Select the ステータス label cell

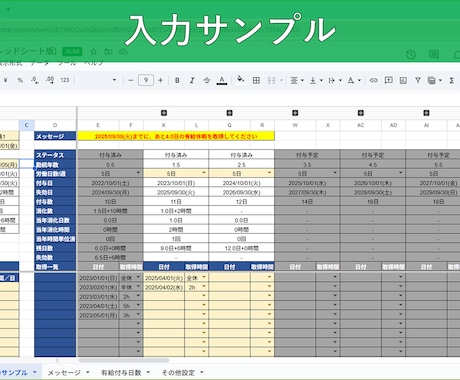coord(55,155)
